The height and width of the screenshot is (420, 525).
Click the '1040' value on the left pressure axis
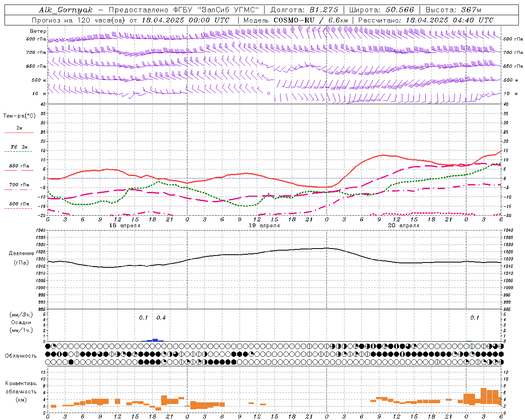[x=41, y=231]
